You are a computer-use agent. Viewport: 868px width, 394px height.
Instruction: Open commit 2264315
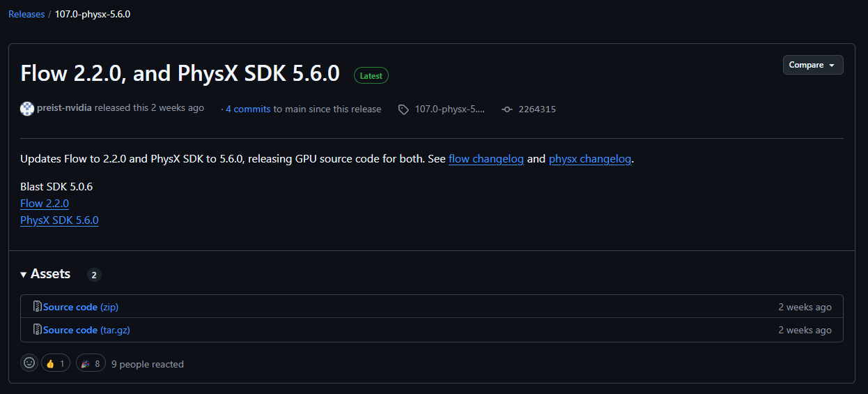(537, 109)
